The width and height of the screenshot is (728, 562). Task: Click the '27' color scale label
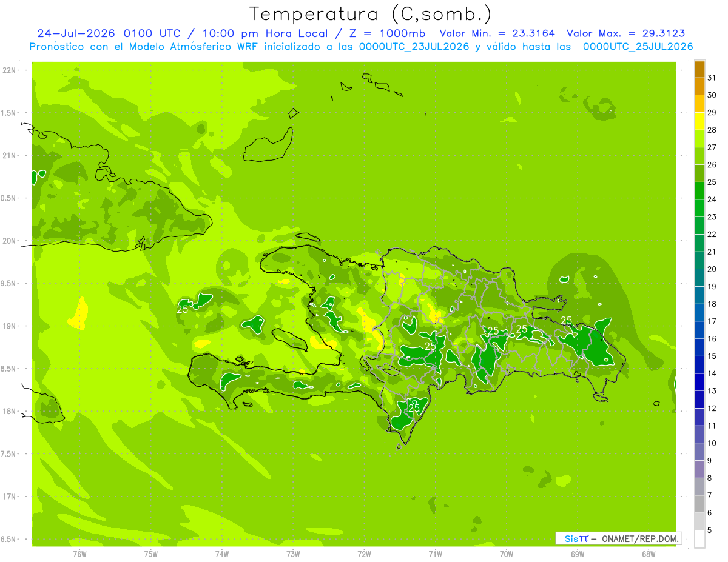pos(712,147)
